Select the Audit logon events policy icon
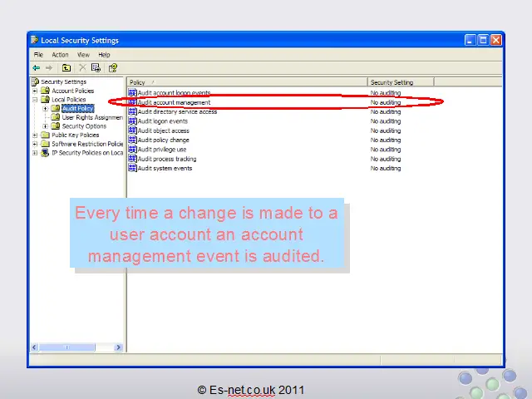This screenshot has width=532, height=399. point(132,121)
